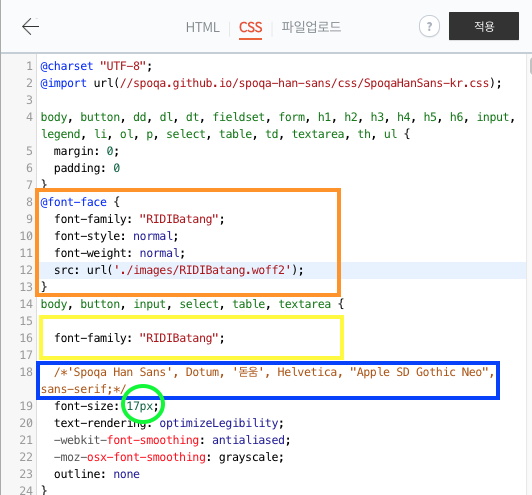Image resolution: width=532 pixels, height=495 pixels.
Task: Click line number 12 in gutter
Action: pos(26,270)
